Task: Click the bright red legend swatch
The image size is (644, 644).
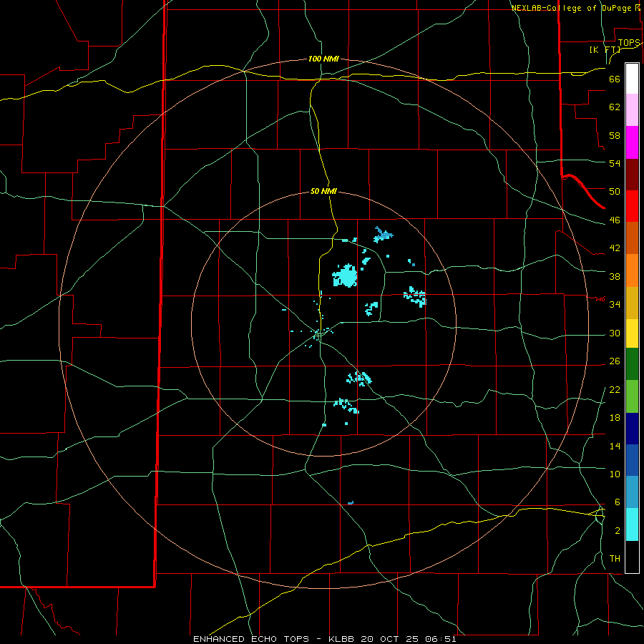Action: click(x=632, y=206)
